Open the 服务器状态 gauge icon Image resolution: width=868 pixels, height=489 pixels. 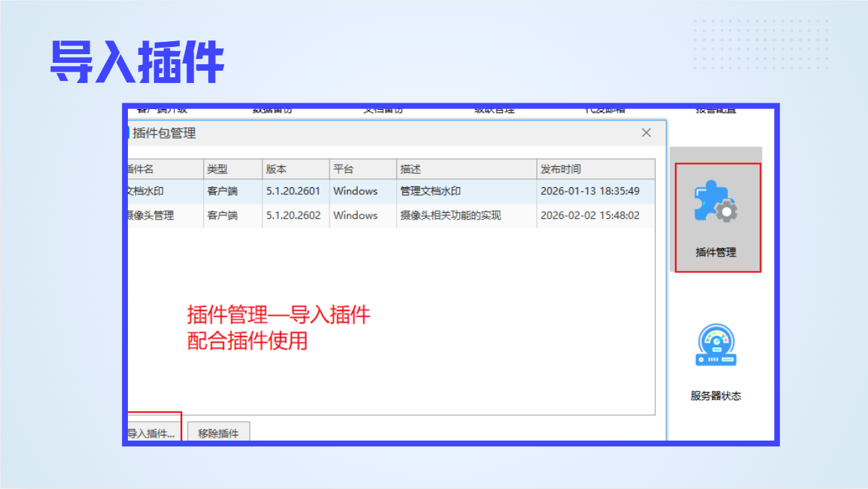point(716,346)
